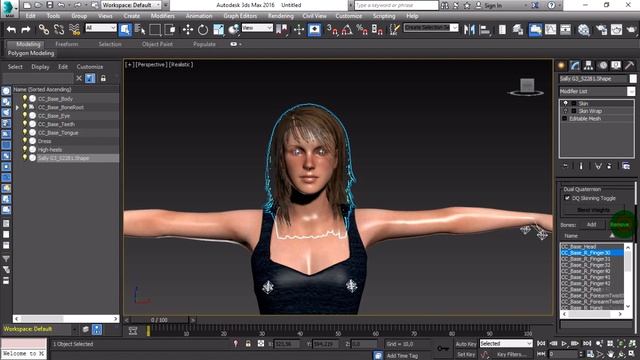Activate the Select and Scale tool
The width and height of the screenshot is (640, 360).
218,29
